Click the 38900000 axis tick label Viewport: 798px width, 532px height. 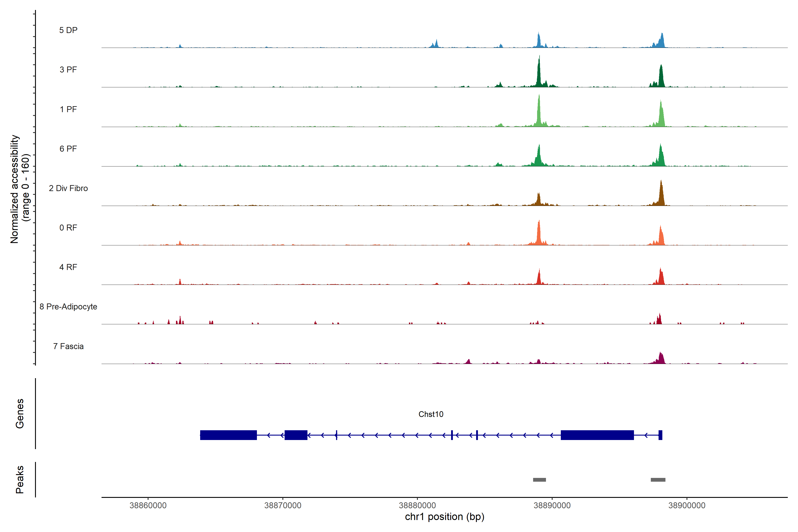687,505
